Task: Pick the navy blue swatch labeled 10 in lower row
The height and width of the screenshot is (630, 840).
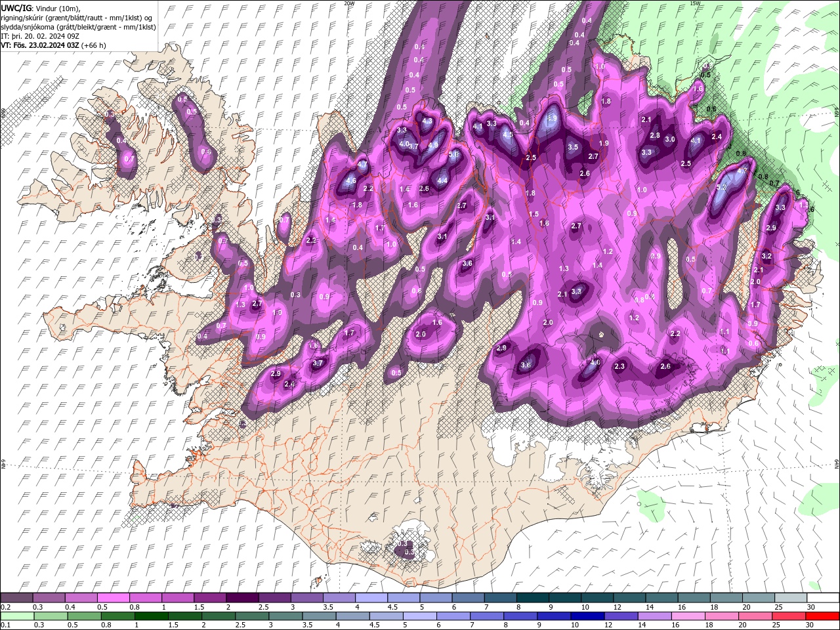Action: 587,616
